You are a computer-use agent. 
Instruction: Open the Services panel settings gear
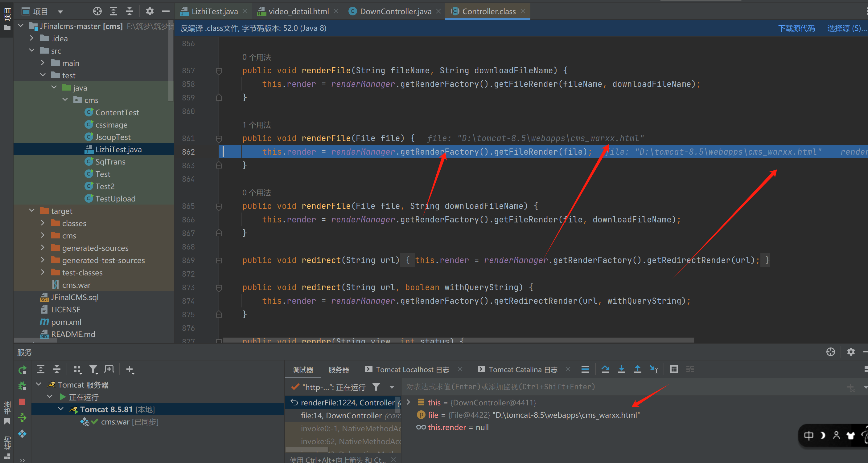851,352
